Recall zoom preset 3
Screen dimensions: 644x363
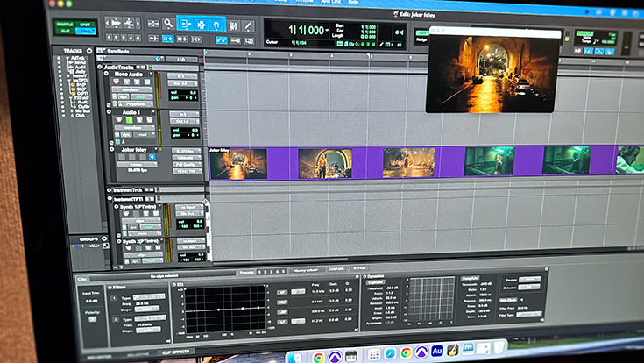coord(124,38)
